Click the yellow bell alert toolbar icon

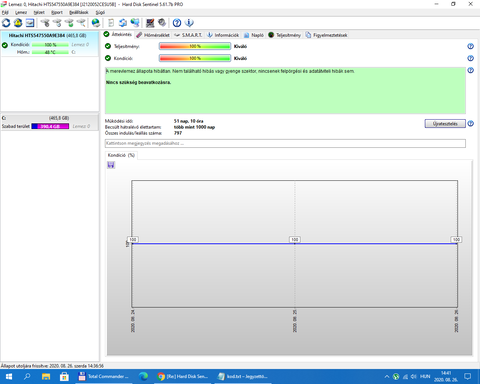[x=18, y=23]
